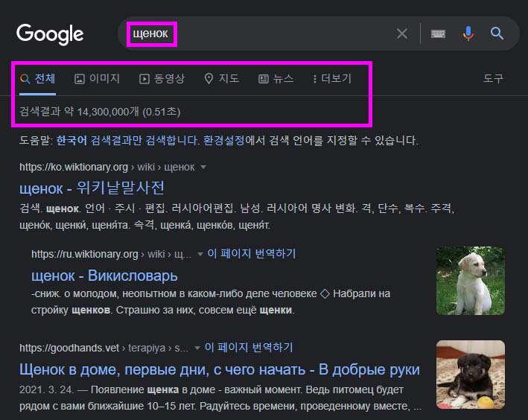
Task: Open the on-screen keyboard icon
Action: tap(438, 34)
